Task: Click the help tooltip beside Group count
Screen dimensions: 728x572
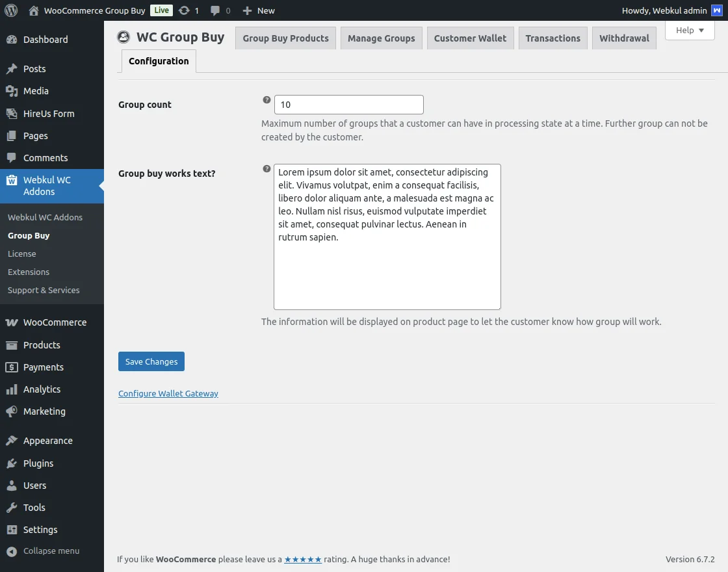Action: [266, 100]
